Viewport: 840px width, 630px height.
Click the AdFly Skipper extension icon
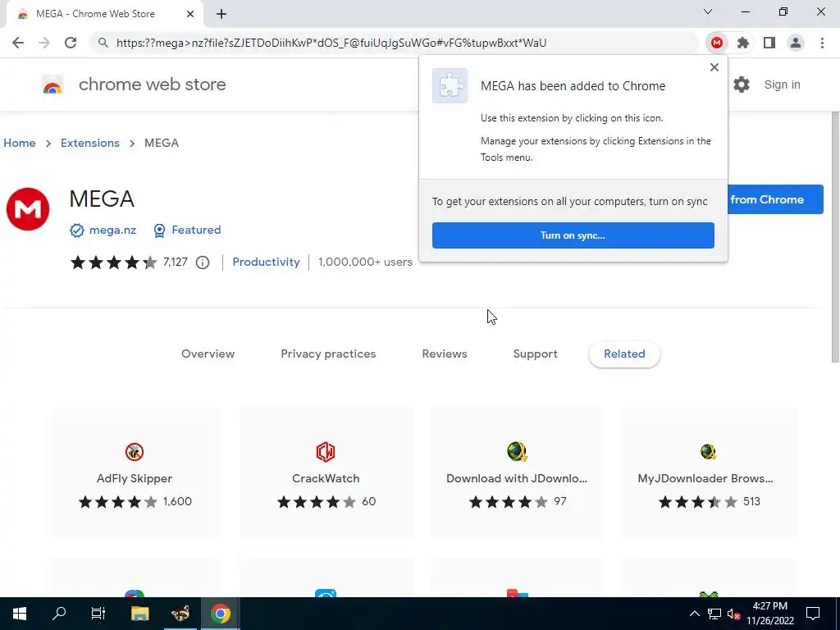click(135, 452)
